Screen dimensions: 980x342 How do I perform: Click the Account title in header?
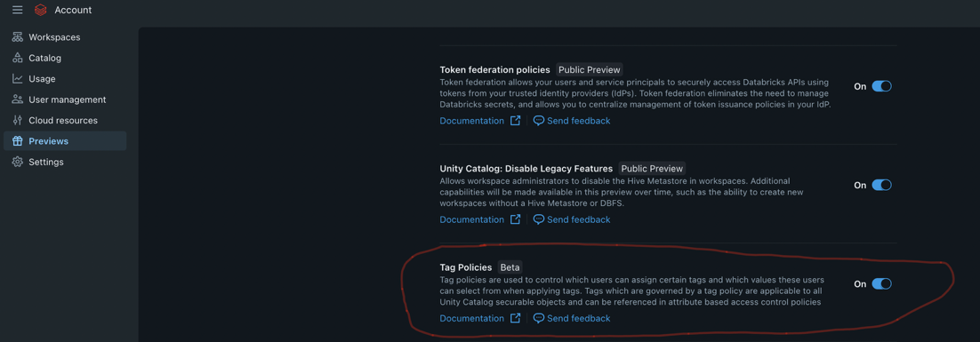point(73,10)
